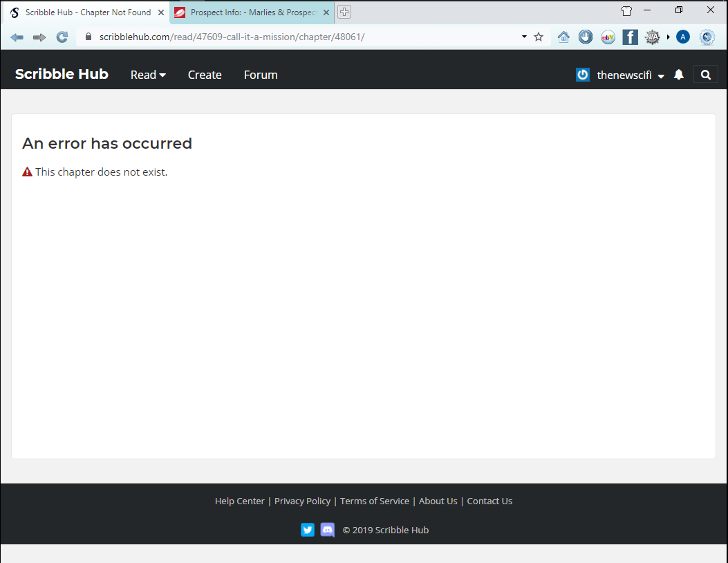
Task: Bookmark this page with the star icon
Action: [x=539, y=37]
